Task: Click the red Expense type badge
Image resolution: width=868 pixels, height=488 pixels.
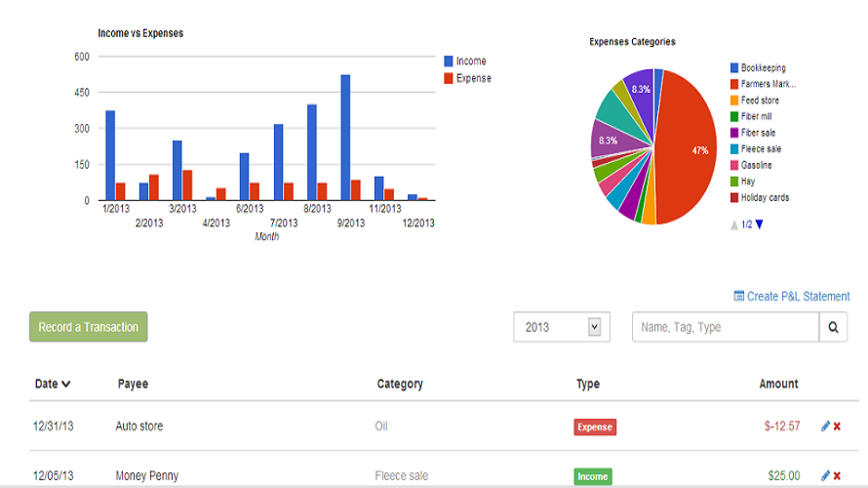Action: click(595, 427)
